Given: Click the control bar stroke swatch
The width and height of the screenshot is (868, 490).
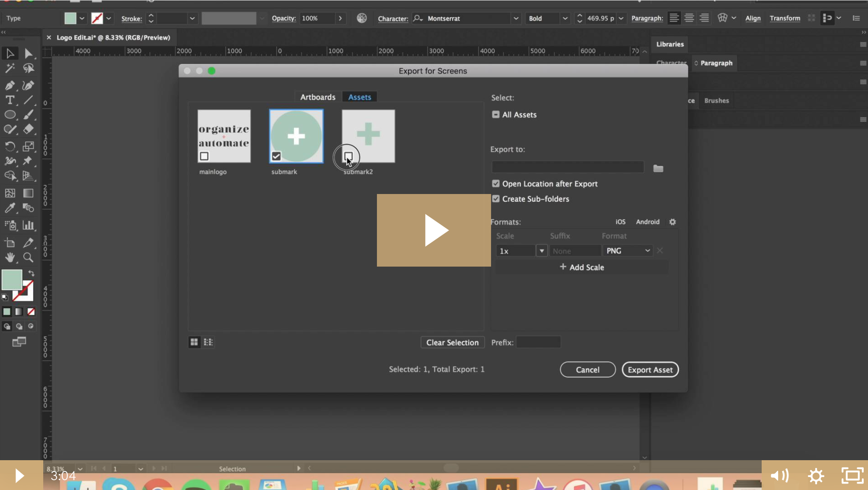Looking at the screenshot, I should point(97,18).
